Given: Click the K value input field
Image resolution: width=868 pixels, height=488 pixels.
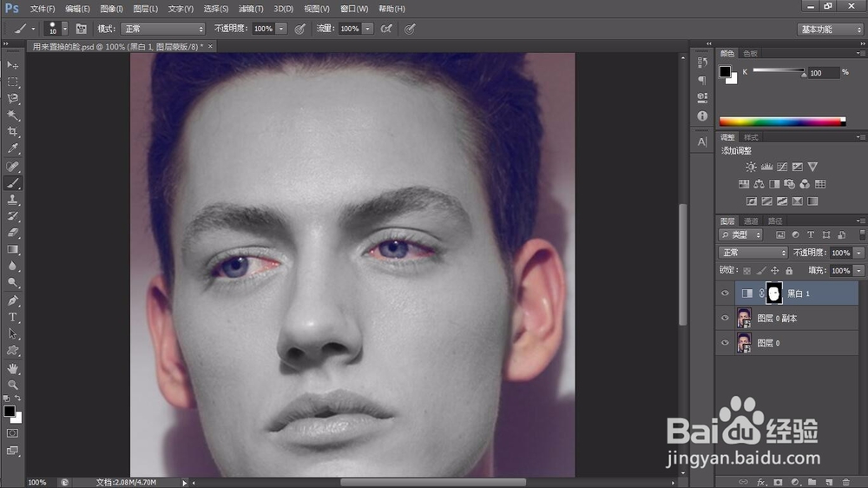Looking at the screenshot, I should [824, 73].
